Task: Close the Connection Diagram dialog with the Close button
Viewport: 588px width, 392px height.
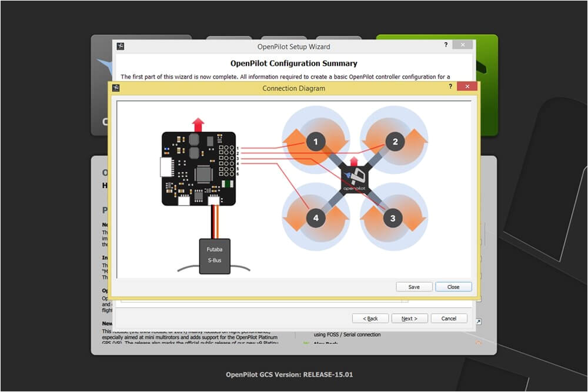Action: tap(453, 286)
